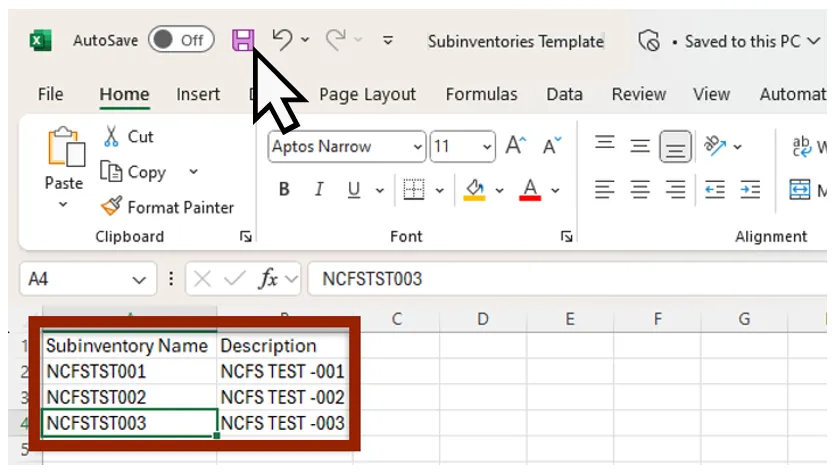Open the Name Box dropdown arrow
Screen dimensions: 836x474
coord(138,280)
